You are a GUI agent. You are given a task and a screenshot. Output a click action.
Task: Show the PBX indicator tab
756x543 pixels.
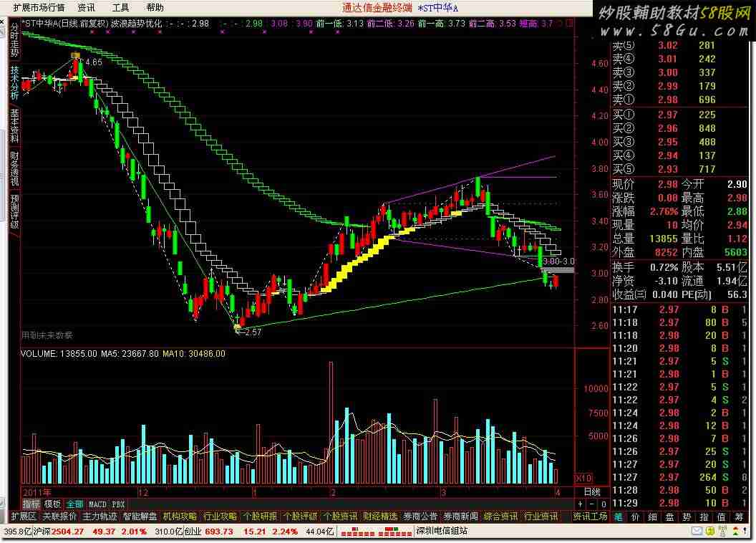[118, 504]
